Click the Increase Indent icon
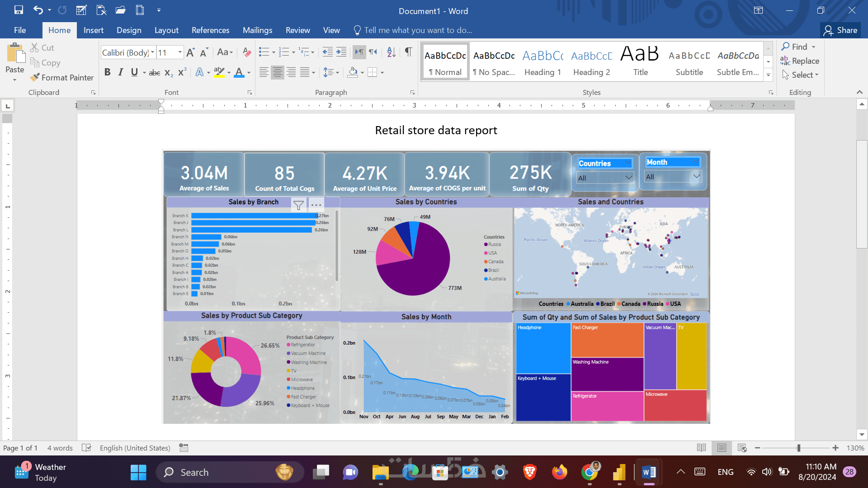This screenshot has width=868, height=488. (341, 52)
